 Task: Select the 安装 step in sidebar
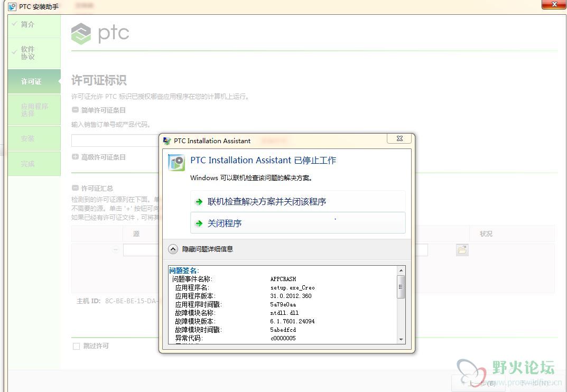[34, 138]
